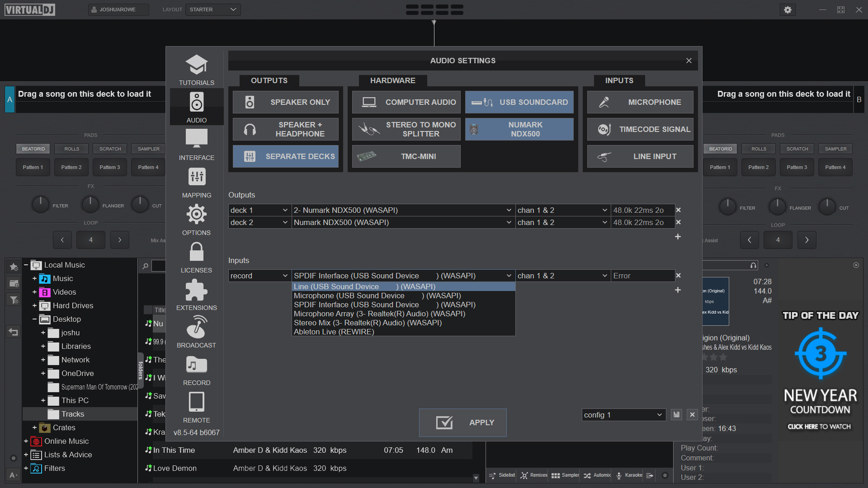Add a new output row
The image size is (868, 488).
click(678, 237)
